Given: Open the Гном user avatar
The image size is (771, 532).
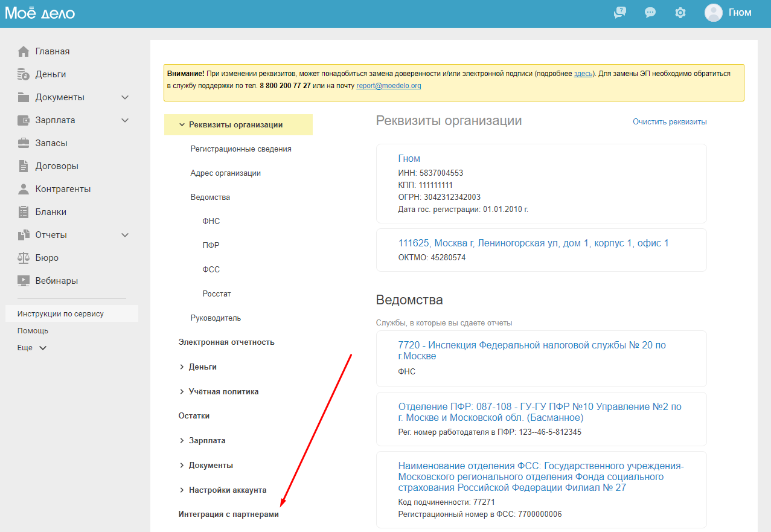Looking at the screenshot, I should [x=714, y=13].
